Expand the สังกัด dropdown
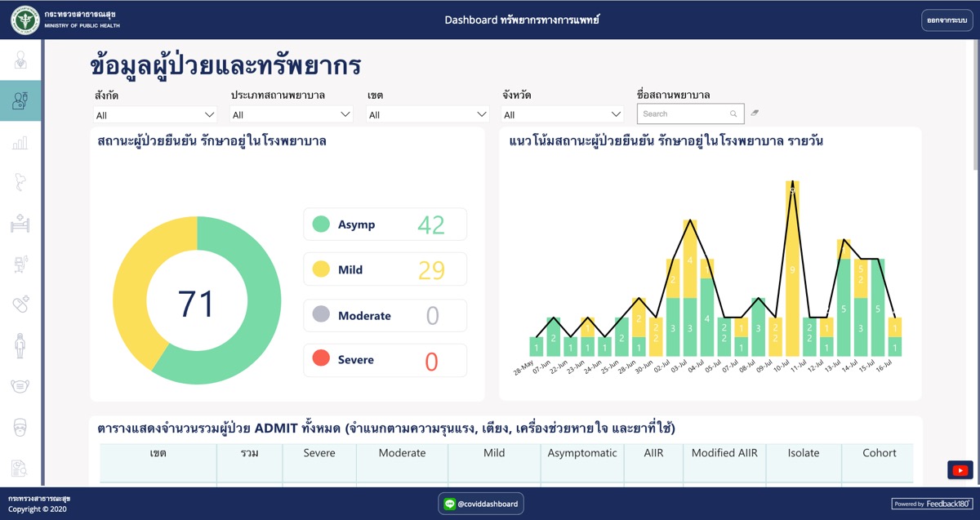 (155, 115)
